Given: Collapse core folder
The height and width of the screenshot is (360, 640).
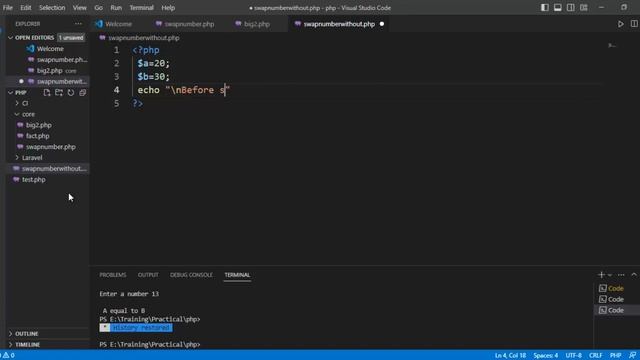Looking at the screenshot, I should (x=28, y=114).
